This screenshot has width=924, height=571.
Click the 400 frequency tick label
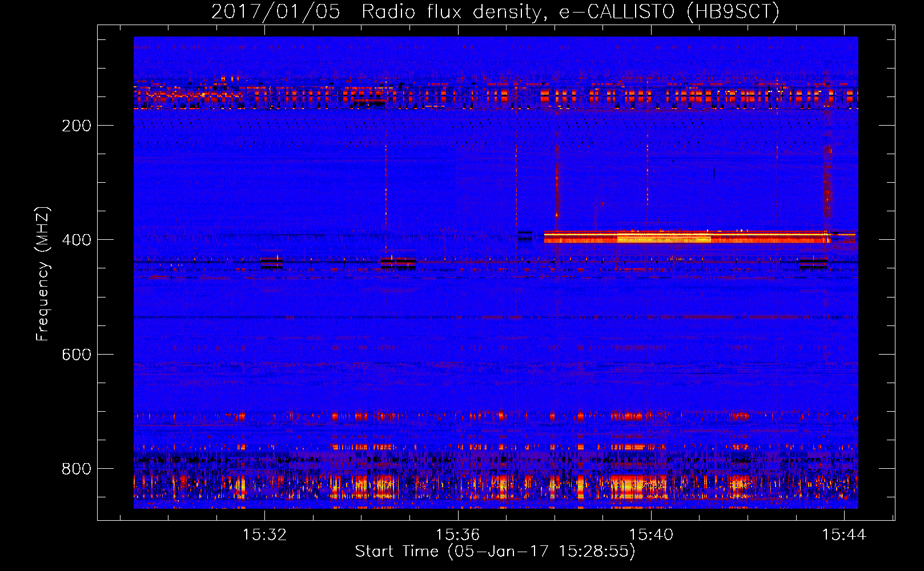click(x=77, y=240)
